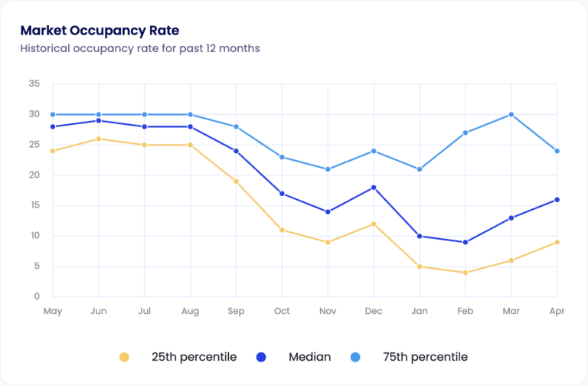The width and height of the screenshot is (588, 386).
Task: Select the Median data point for December
Action: pos(374,187)
